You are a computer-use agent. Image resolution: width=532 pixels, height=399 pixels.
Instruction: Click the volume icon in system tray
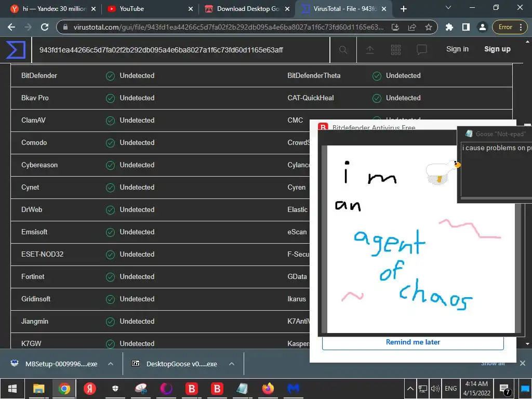(x=435, y=389)
